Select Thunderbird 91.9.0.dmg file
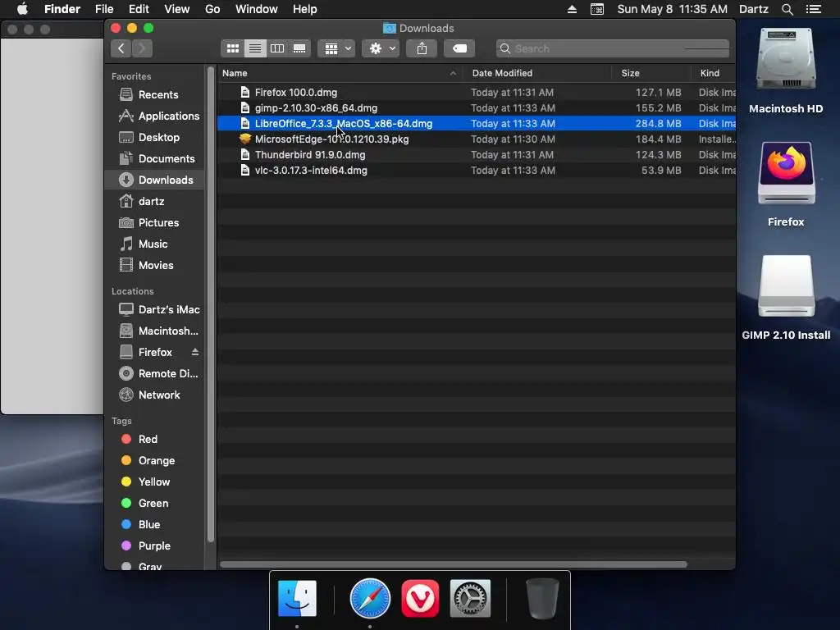The width and height of the screenshot is (840, 630). (x=477, y=155)
